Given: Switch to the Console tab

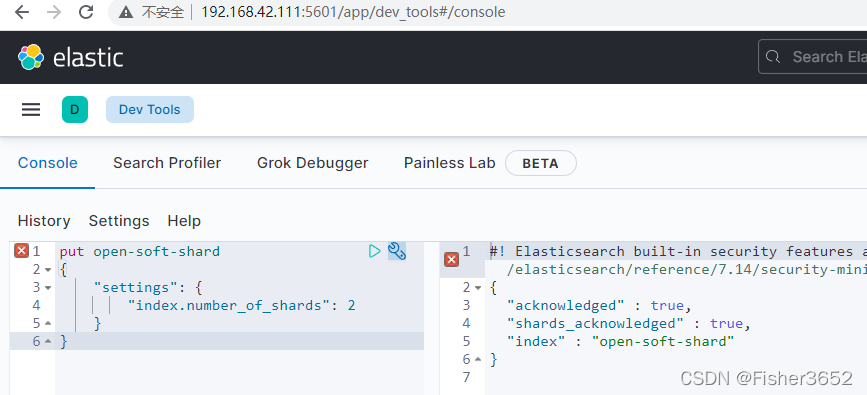Looking at the screenshot, I should point(48,163).
